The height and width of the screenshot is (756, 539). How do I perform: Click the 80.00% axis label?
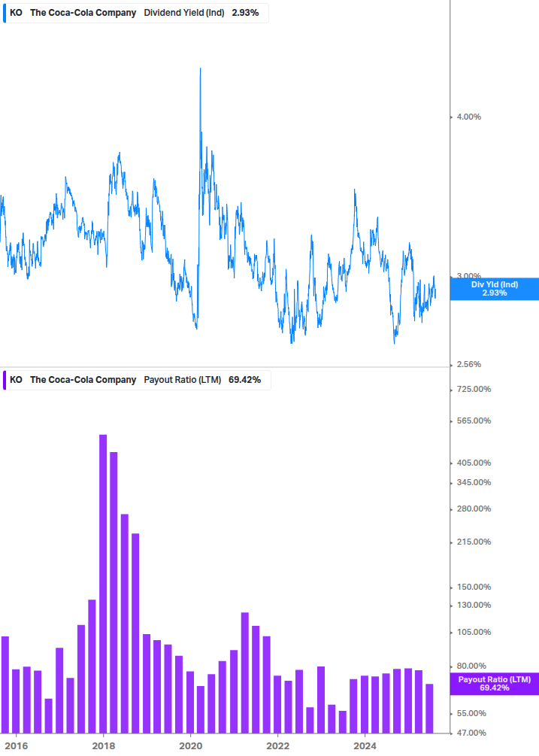click(471, 666)
